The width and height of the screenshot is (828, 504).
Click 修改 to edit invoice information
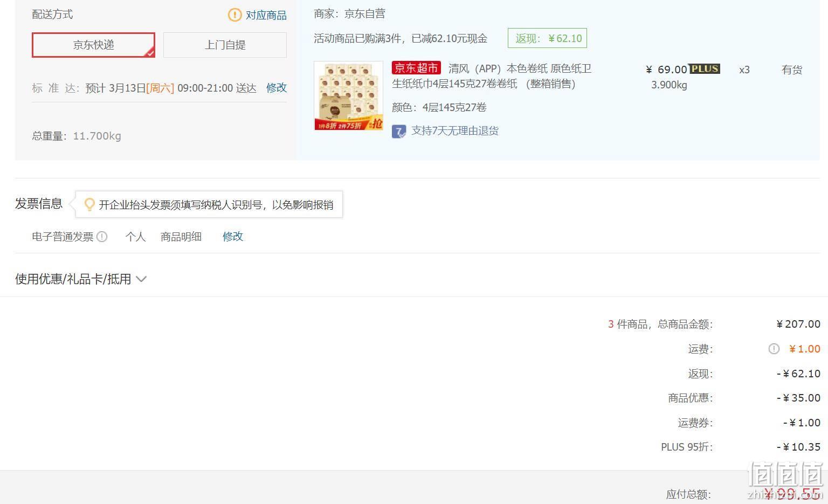click(x=233, y=236)
